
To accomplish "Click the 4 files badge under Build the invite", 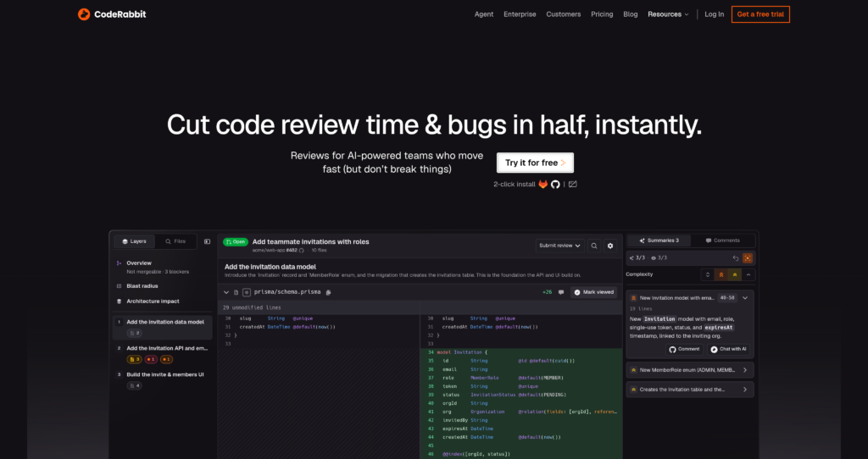I will 135,386.
